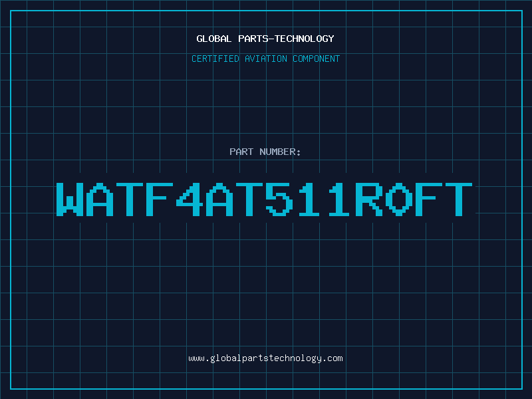
Task: Click the 'CERTIFIED AVIATION COMPONENT' subtitle
Action: (x=265, y=59)
